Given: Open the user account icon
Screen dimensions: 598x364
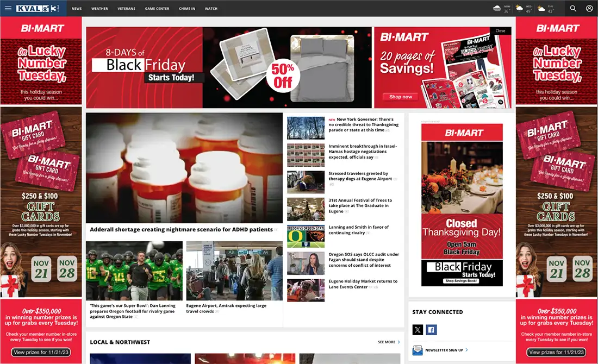Looking at the screenshot, I should click(x=589, y=8).
